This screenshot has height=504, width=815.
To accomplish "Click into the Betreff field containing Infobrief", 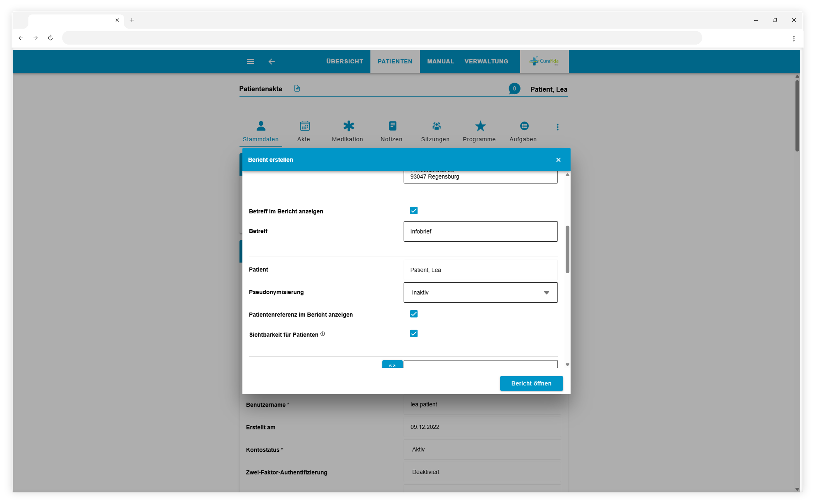I will tap(480, 231).
